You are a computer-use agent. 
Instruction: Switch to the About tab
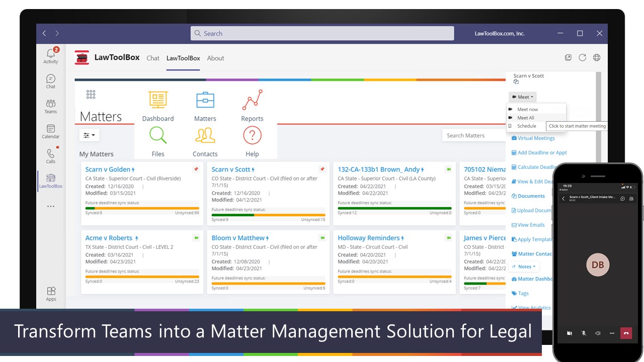(215, 58)
